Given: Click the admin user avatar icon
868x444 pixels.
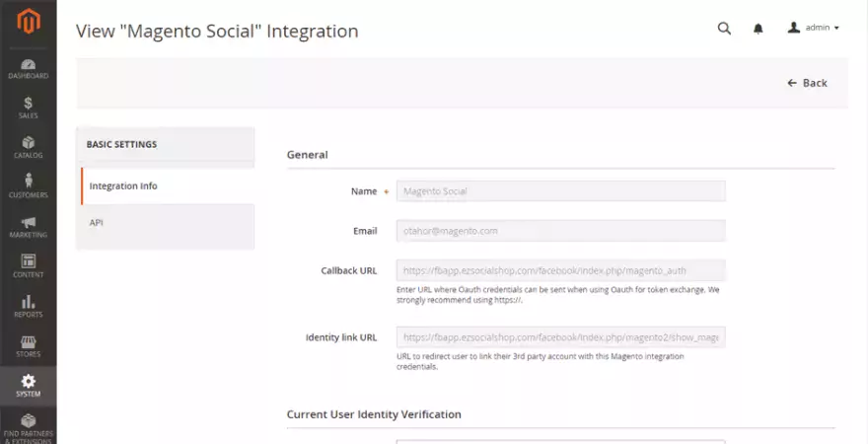Looking at the screenshot, I should coord(794,28).
